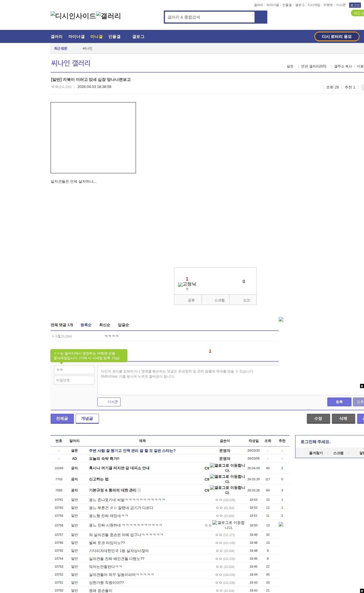
Task: Open survey post 주변 사람 잘 챙기고
Action: (x=132, y=451)
